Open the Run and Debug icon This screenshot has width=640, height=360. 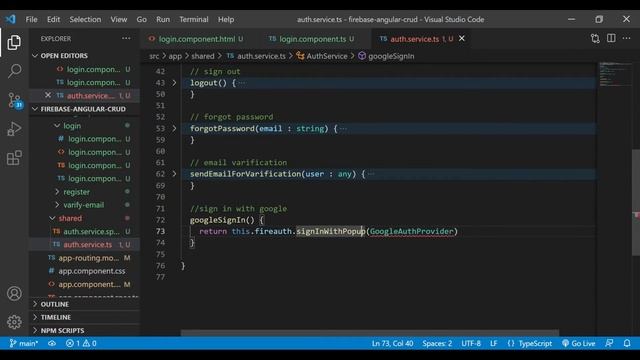coord(14,129)
